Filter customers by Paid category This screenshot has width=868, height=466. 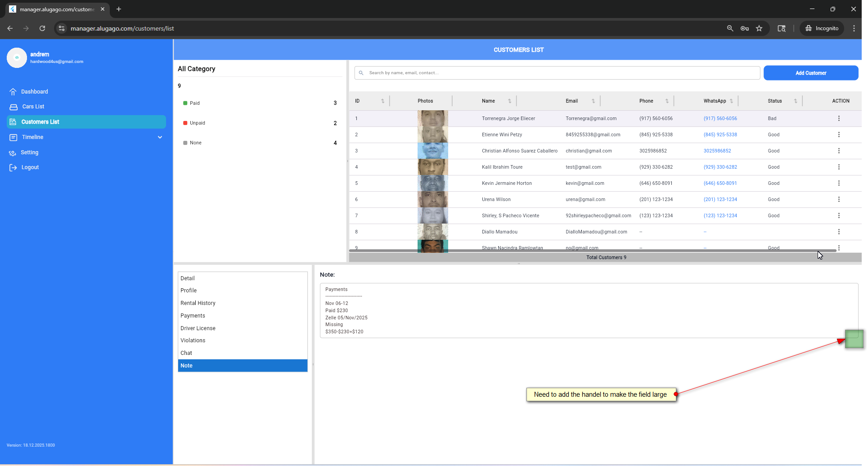point(194,103)
